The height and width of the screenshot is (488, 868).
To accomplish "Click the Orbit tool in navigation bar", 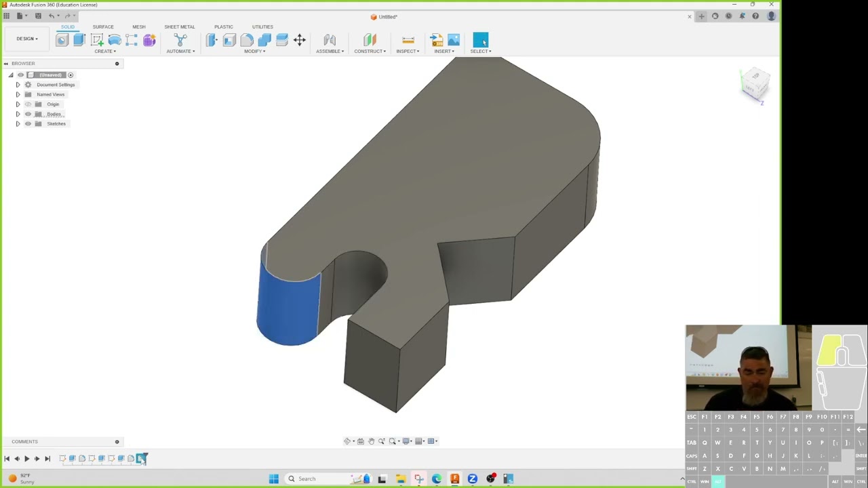I will point(347,441).
